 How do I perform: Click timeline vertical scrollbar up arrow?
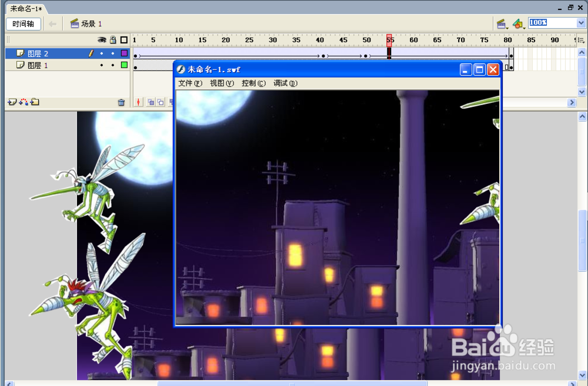pyautogui.click(x=582, y=52)
